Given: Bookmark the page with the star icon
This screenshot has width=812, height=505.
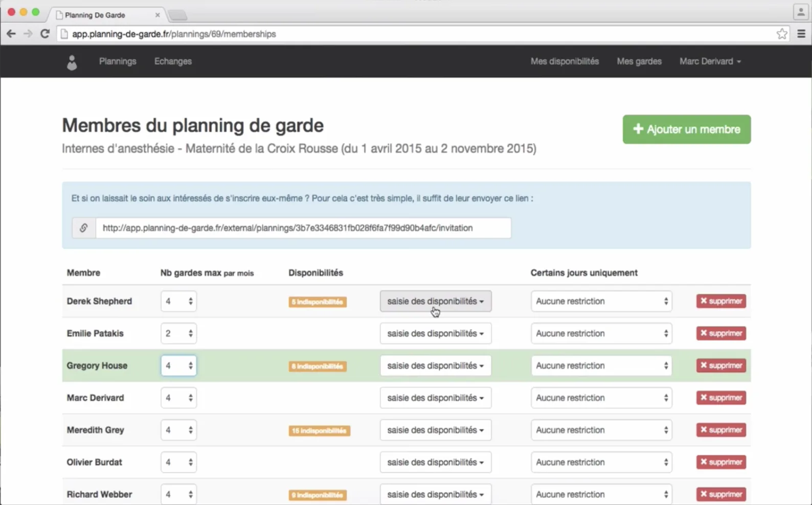Looking at the screenshot, I should 782,34.
